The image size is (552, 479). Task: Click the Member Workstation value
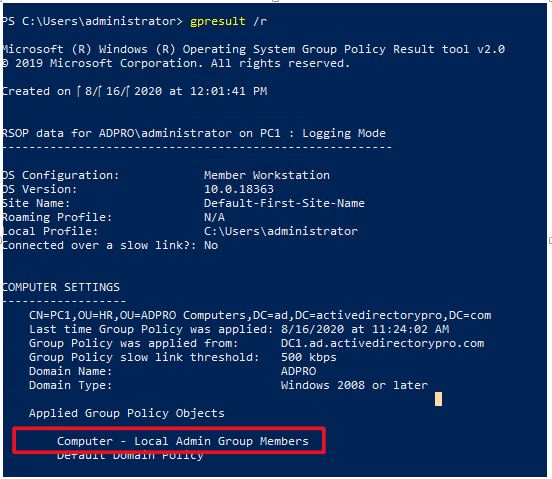pyautogui.click(x=267, y=175)
